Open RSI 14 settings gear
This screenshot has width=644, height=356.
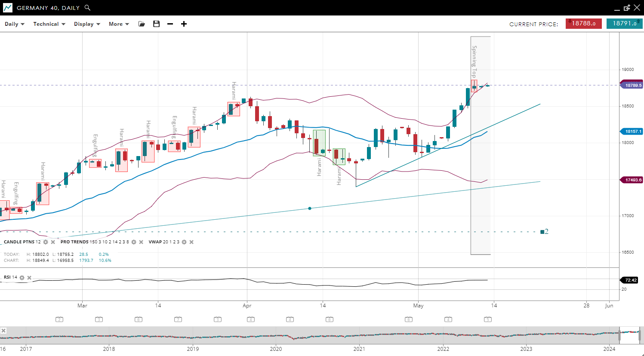tap(22, 278)
